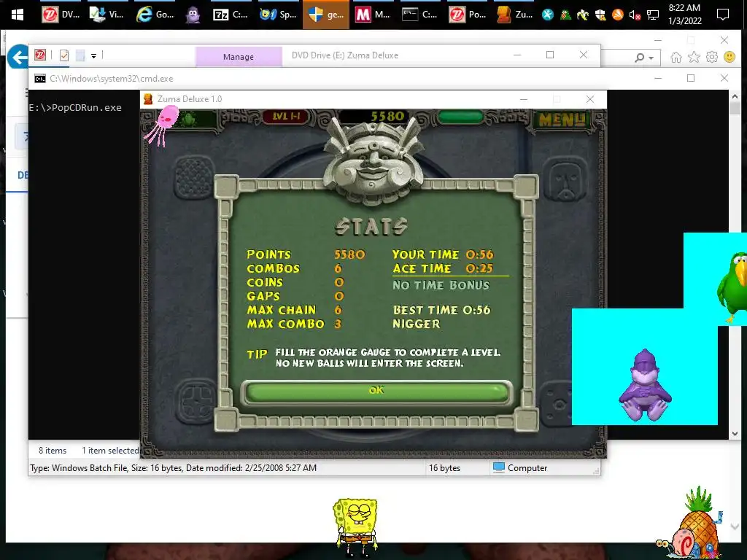
Task: Click the cmd.exe window title bar icon
Action: (40, 79)
